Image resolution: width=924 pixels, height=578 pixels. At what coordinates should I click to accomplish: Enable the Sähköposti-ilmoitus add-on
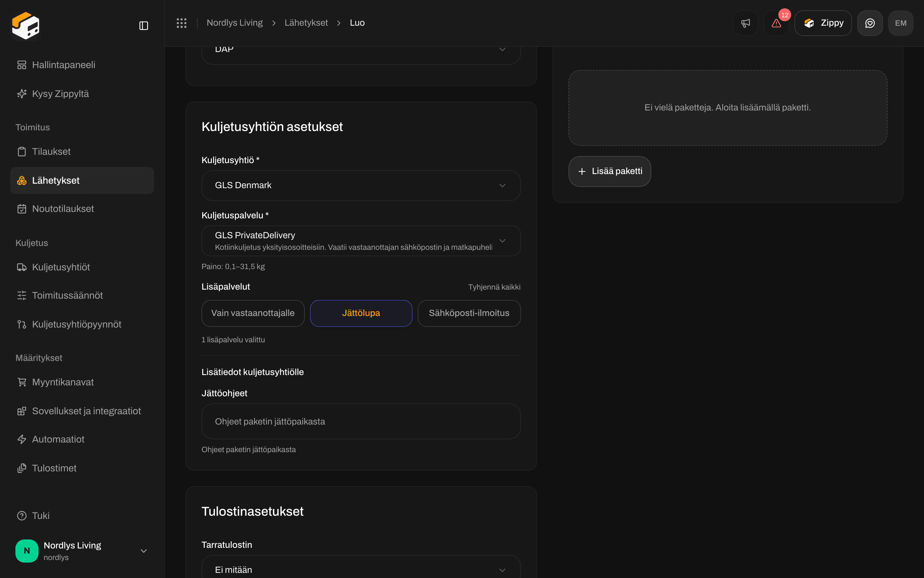click(x=469, y=313)
